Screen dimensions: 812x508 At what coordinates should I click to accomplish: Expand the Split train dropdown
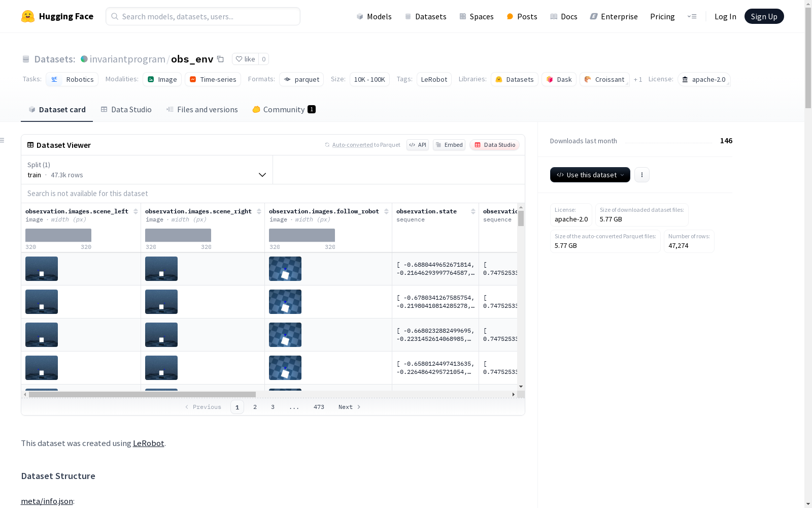[x=147, y=170]
